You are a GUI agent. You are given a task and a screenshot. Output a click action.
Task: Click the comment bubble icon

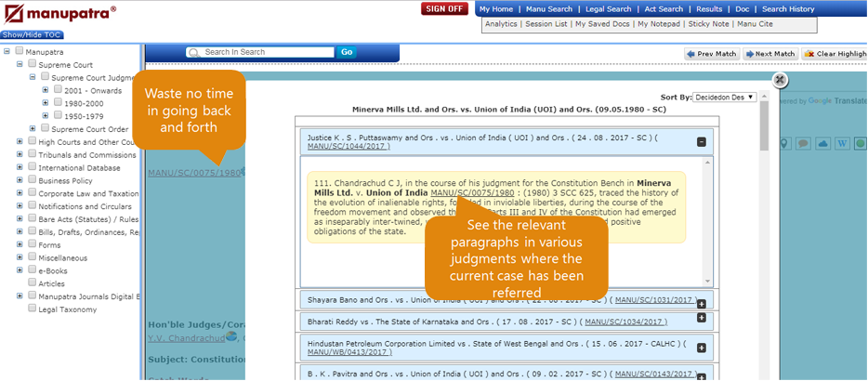tap(804, 143)
